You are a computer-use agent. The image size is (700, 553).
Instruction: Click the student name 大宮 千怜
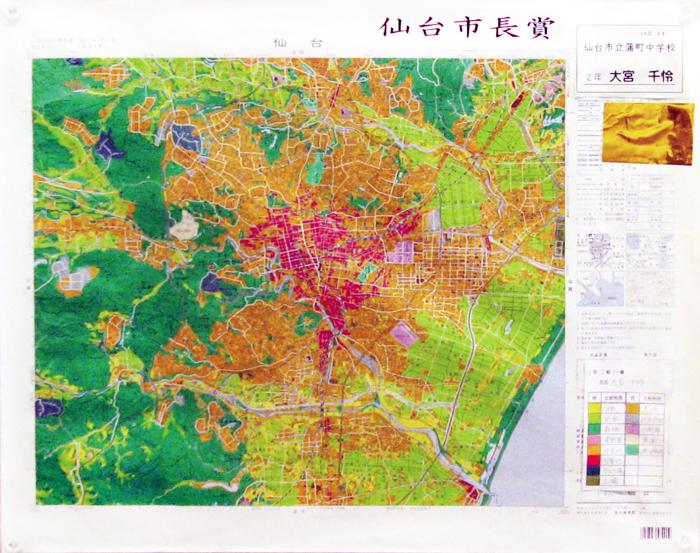(641, 77)
